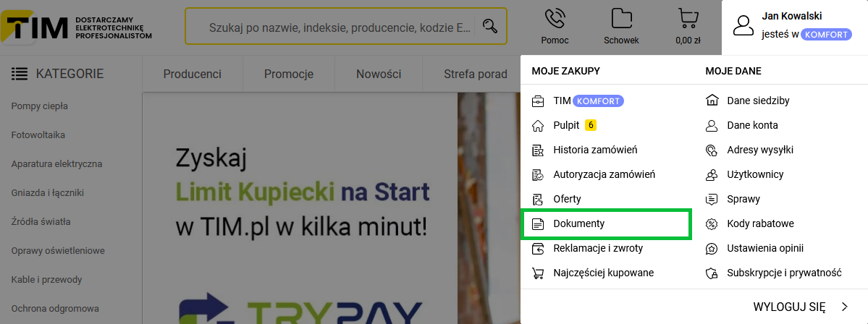868x324 pixels.
Task: Click the arrow next to Wyloguj się
Action: click(x=844, y=307)
